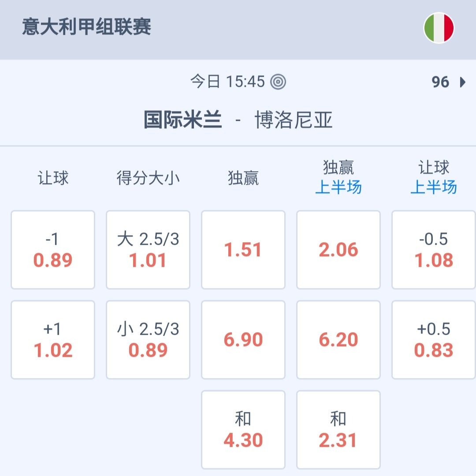
Task: Select handicap +1 at 1.02
Action: click(53, 340)
